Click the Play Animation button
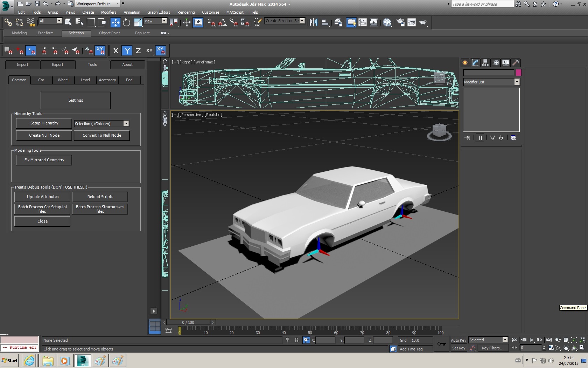 [531, 340]
